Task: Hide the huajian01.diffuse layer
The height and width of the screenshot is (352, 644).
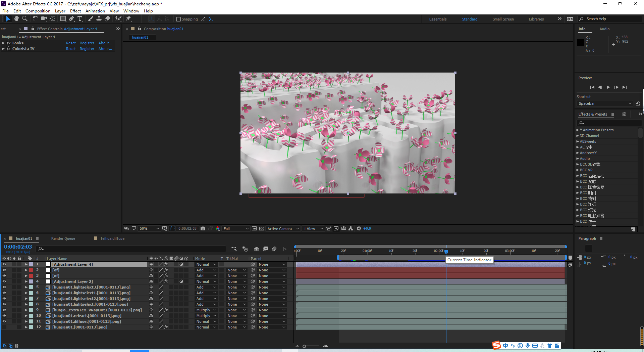Action: [4, 321]
